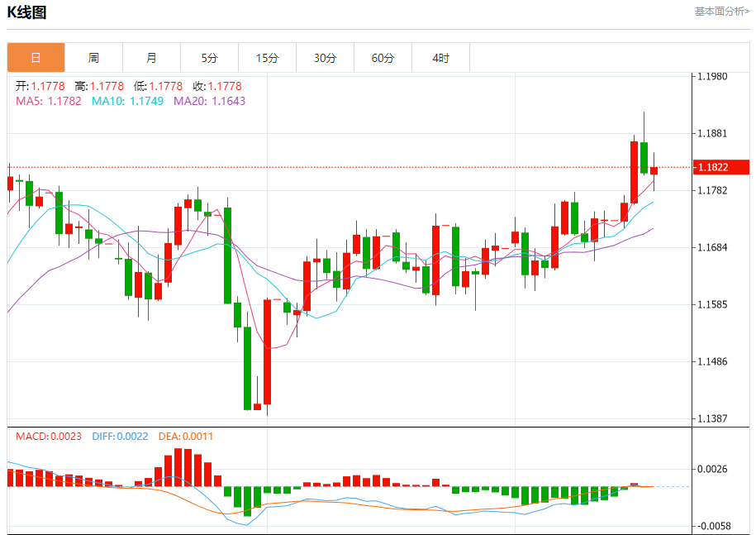This screenshot has width=756, height=535.
Task: Click the MA10 legend label
Action: [127, 101]
